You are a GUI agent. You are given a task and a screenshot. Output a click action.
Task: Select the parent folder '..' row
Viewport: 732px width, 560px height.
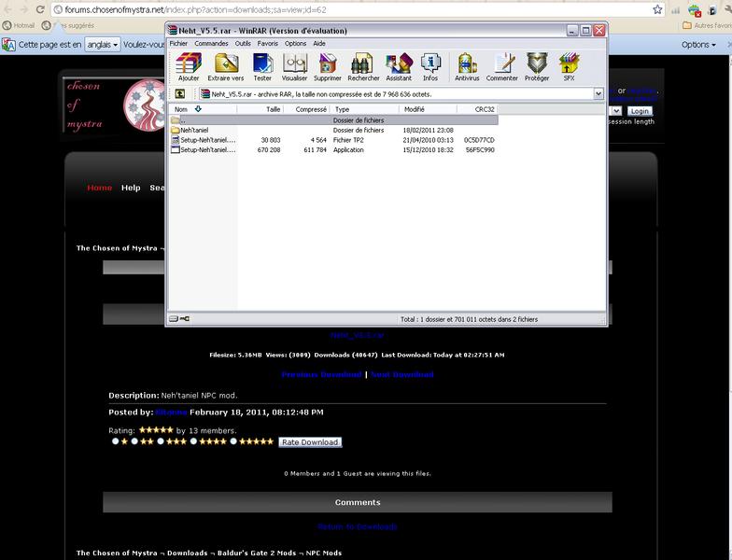[x=333, y=120]
